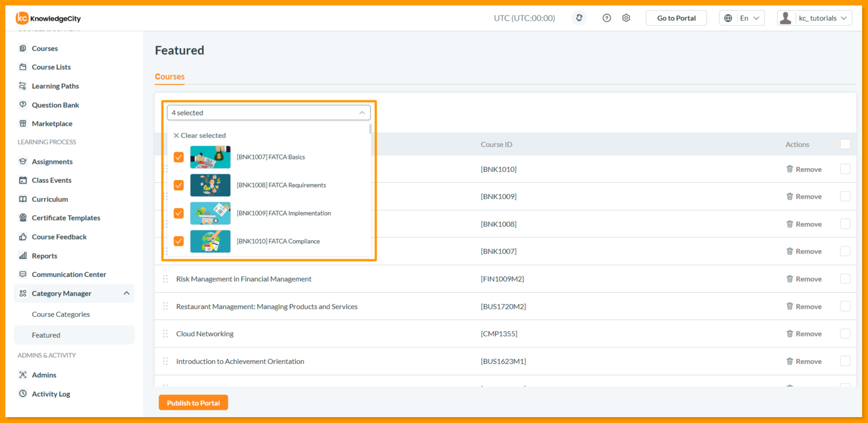The image size is (868, 423).
Task: Click the trash icon for FIN1009M2 row
Action: [790, 279]
